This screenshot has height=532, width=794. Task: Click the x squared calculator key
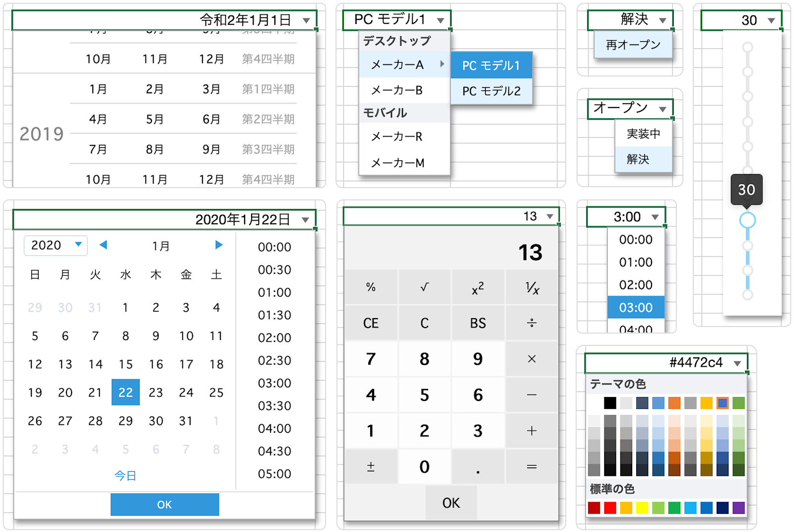point(478,287)
